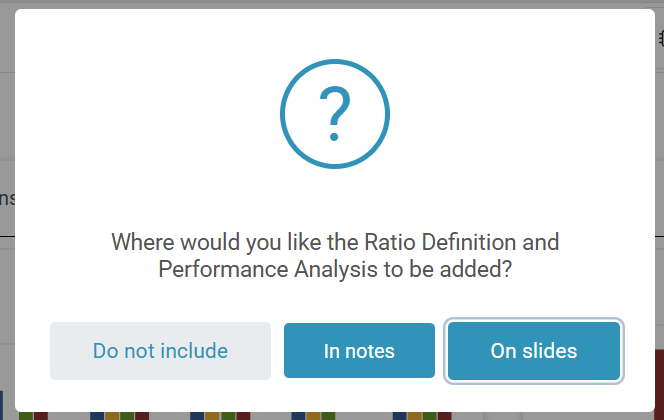Click the partially hidden icon at top-right edge
Image resolution: width=664 pixels, height=420 pixels.
[x=661, y=39]
